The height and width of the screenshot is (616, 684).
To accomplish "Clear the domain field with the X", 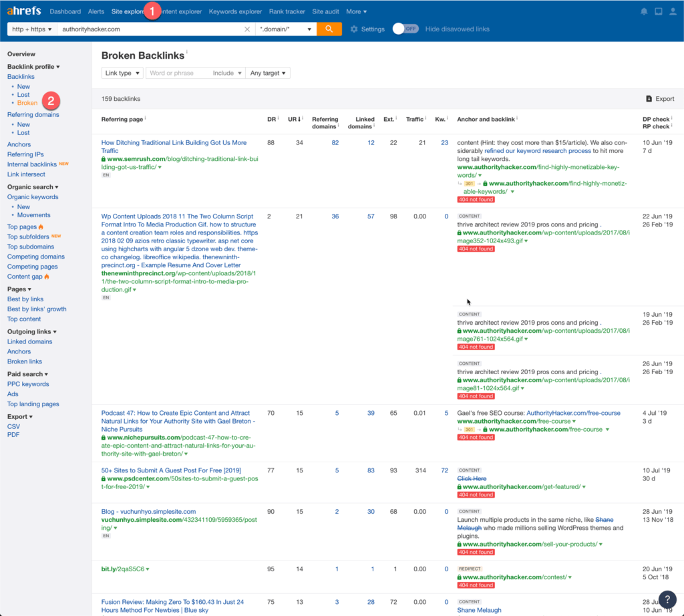I will pos(247,29).
